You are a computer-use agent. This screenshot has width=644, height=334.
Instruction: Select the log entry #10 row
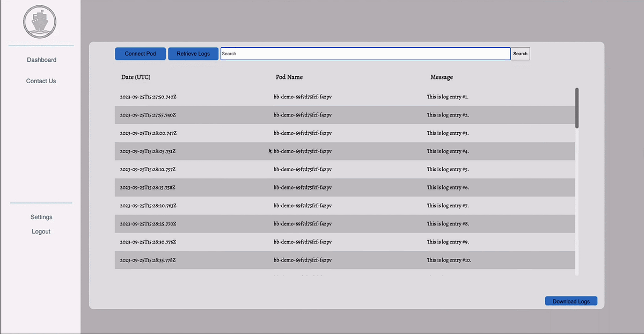[x=343, y=260]
